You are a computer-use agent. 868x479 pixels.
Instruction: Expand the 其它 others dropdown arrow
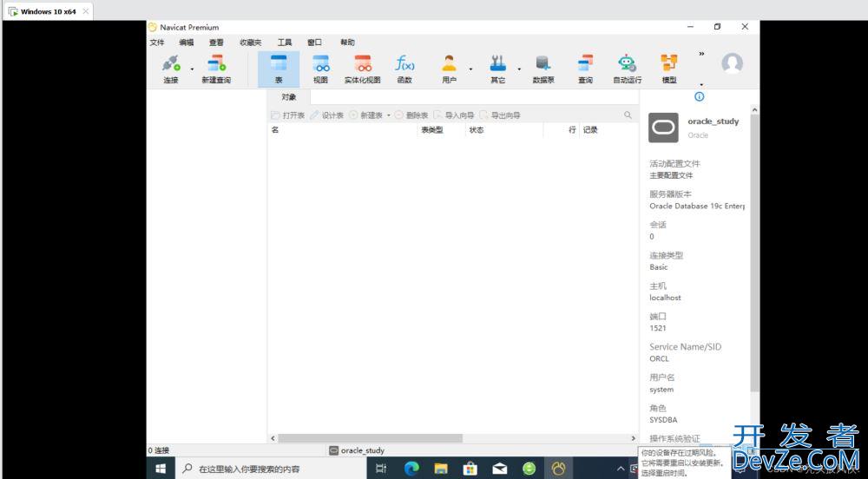click(x=519, y=69)
